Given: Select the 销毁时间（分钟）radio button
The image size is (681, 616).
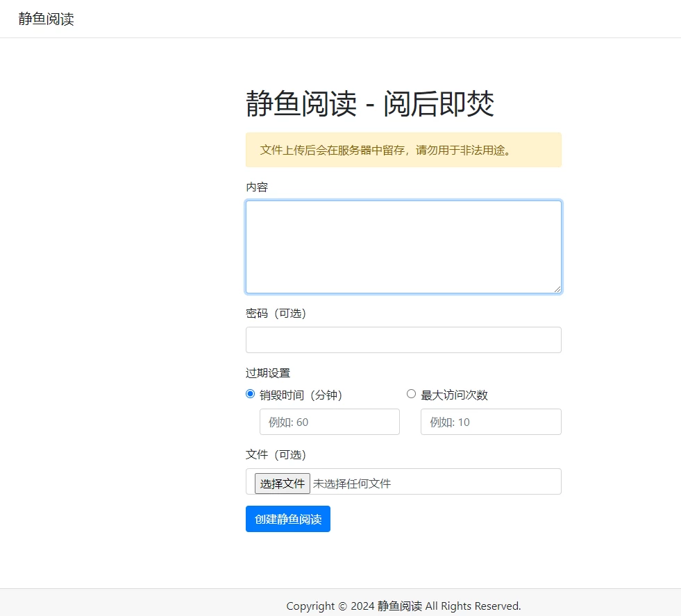Looking at the screenshot, I should 251,394.
